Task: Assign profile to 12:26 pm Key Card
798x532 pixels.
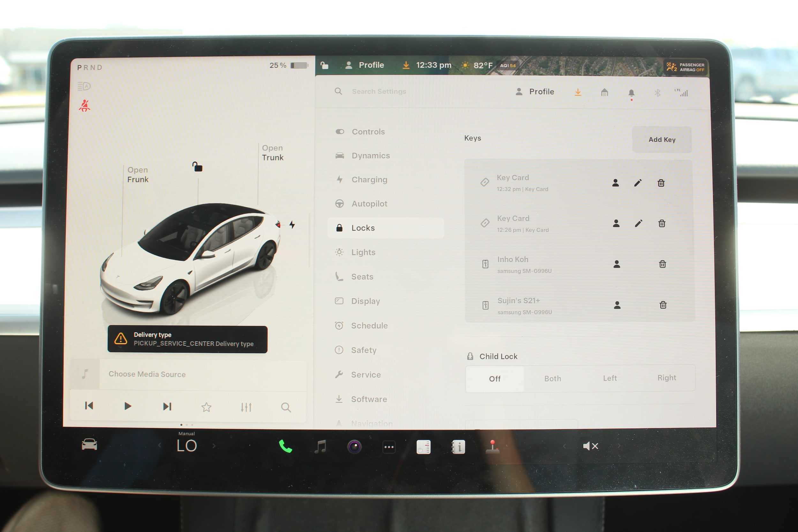Action: point(616,223)
